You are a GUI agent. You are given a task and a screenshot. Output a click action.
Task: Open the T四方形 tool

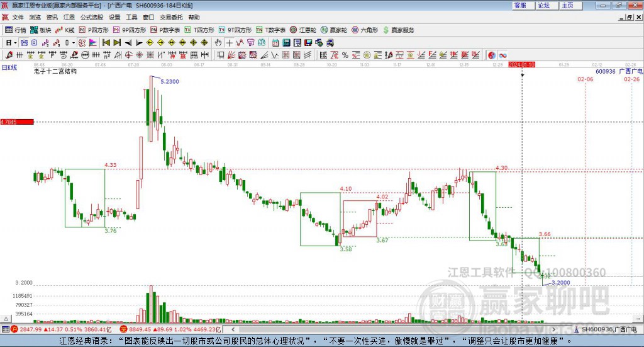point(199,30)
